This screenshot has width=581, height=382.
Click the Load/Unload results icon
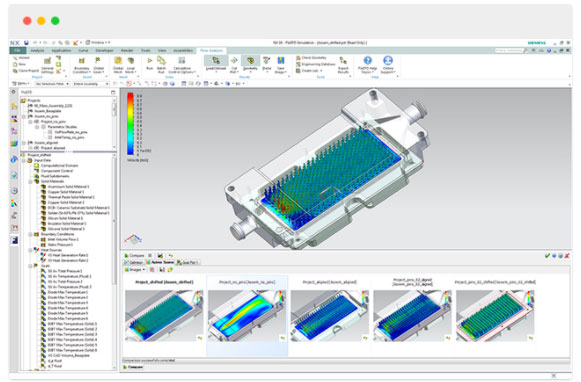(216, 64)
